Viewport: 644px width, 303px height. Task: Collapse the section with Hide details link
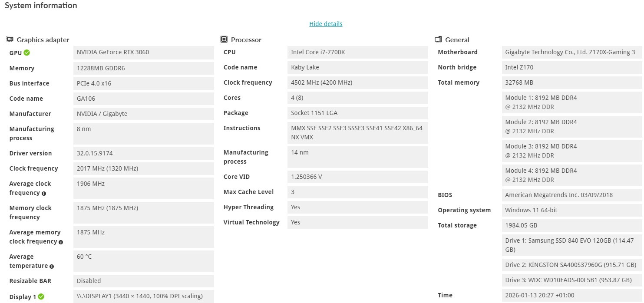tap(326, 24)
